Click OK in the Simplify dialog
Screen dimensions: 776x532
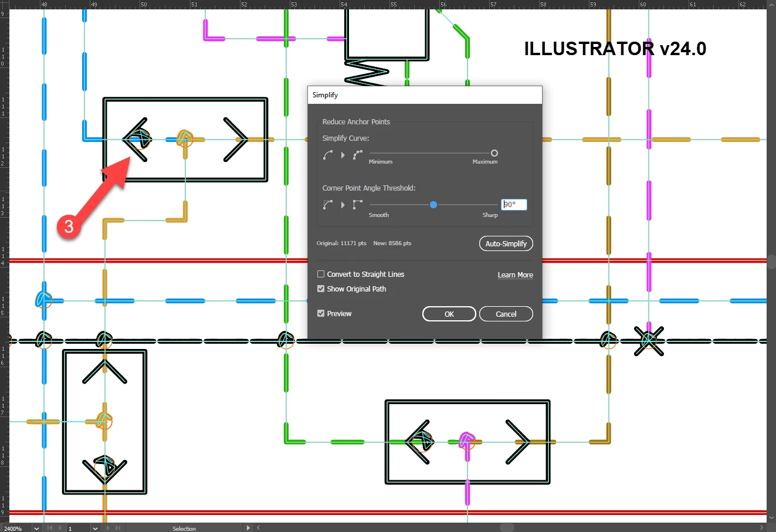(x=449, y=314)
